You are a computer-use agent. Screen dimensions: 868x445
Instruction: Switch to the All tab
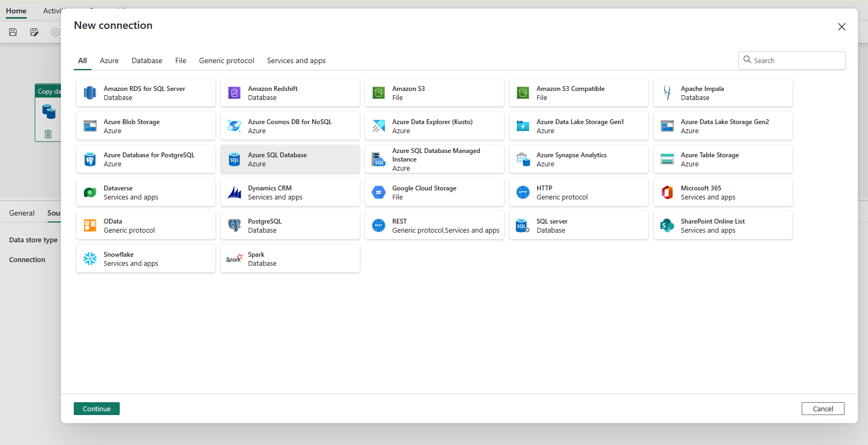tap(82, 60)
